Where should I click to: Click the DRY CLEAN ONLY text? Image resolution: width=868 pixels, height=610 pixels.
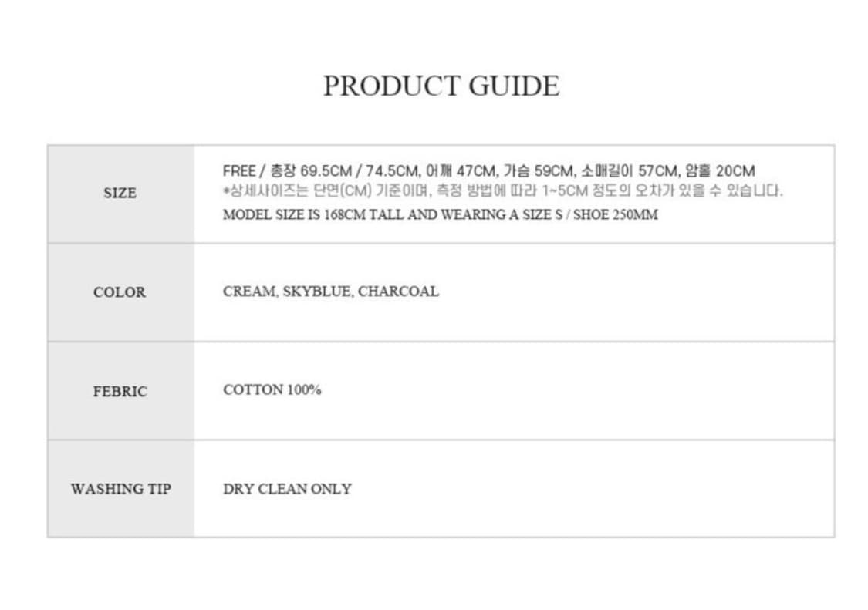coord(287,489)
